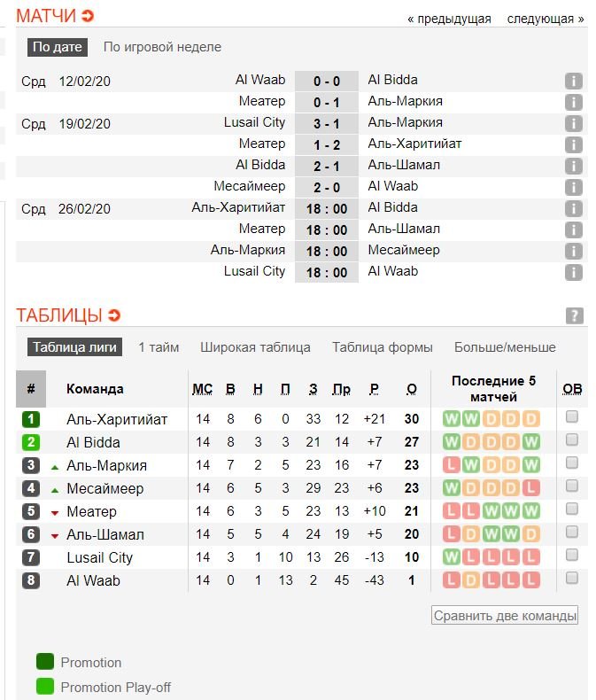596x700 pixels.
Task: Click info icon for Аль-Харитийат – Al Bidda match
Action: pyautogui.click(x=574, y=209)
